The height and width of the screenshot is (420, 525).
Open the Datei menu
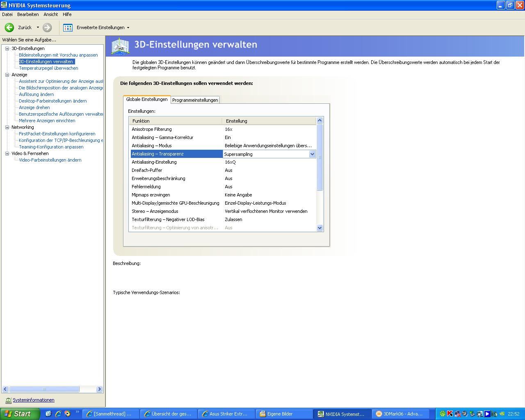[7, 14]
